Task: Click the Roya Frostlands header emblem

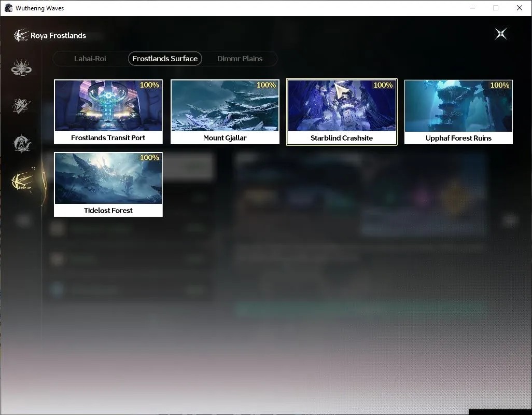Action: click(21, 35)
